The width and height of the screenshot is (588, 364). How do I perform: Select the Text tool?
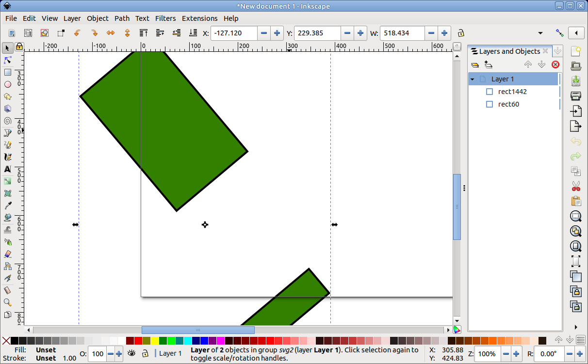(7, 169)
